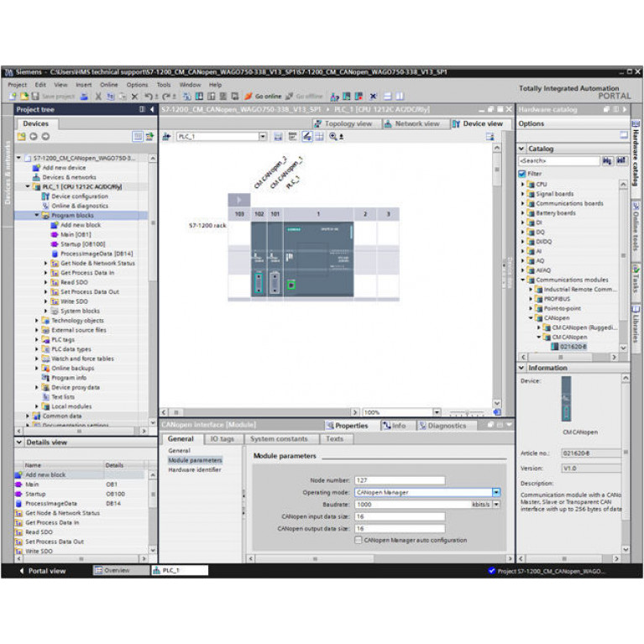644x644 pixels.
Task: Click the Delete X icon in toolbar
Action: point(134,97)
